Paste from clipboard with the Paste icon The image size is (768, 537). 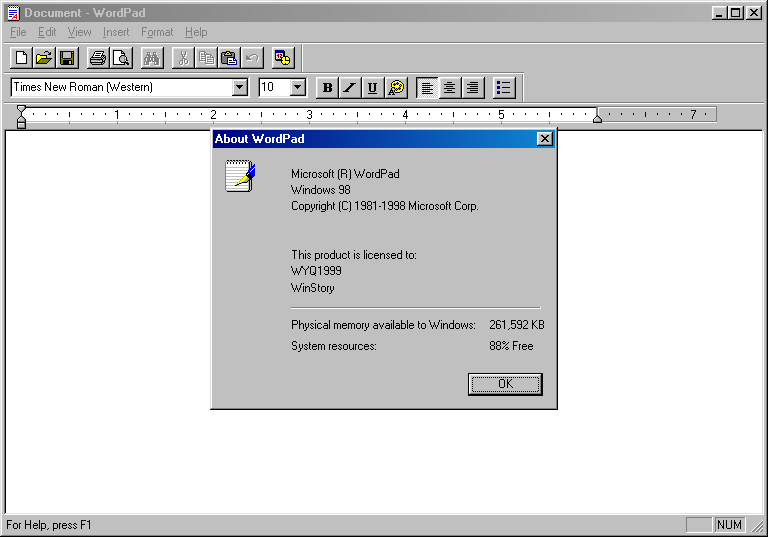(229, 58)
